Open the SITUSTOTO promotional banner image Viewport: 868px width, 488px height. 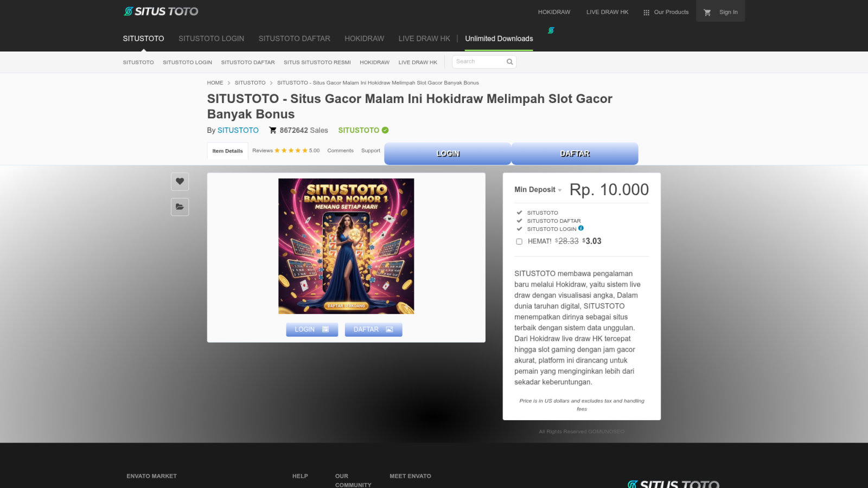pyautogui.click(x=346, y=246)
